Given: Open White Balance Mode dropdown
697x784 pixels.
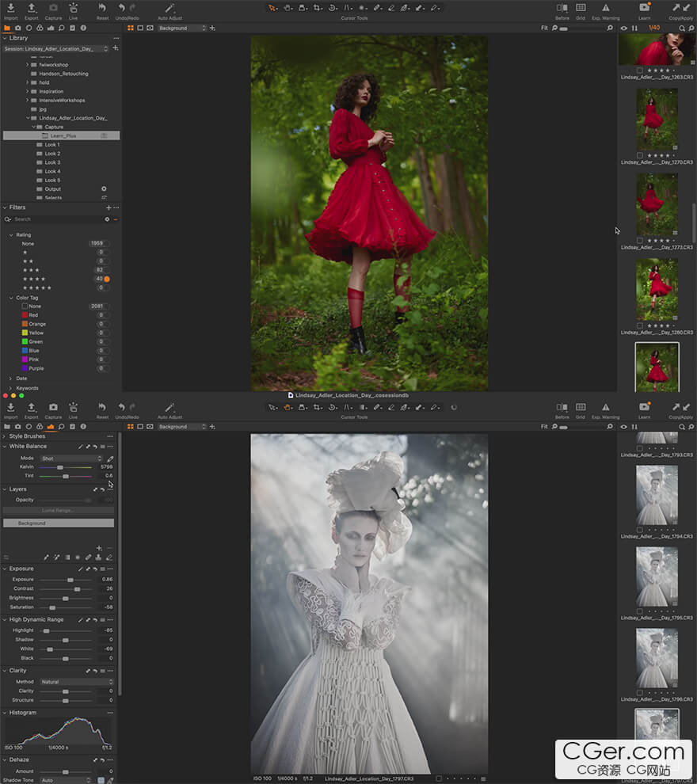Looking at the screenshot, I should (x=71, y=459).
